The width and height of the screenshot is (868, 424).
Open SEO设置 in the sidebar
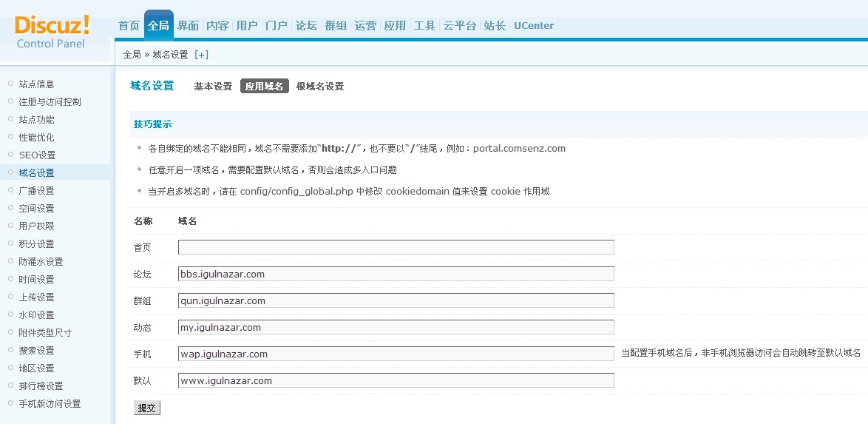click(37, 155)
